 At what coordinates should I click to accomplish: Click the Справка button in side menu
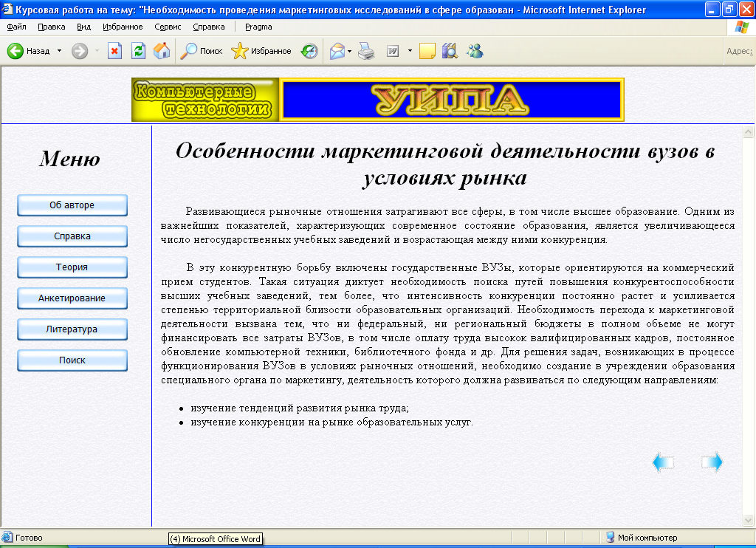point(72,236)
